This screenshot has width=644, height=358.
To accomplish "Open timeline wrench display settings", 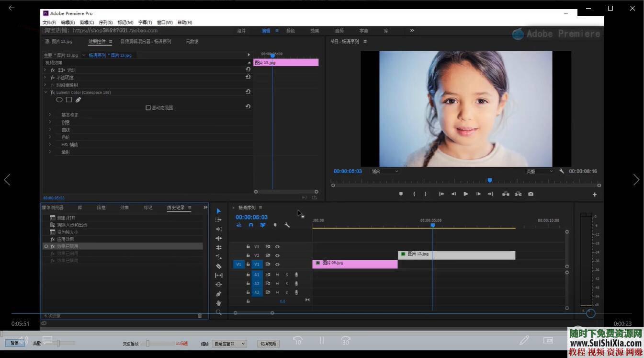I will [287, 225].
